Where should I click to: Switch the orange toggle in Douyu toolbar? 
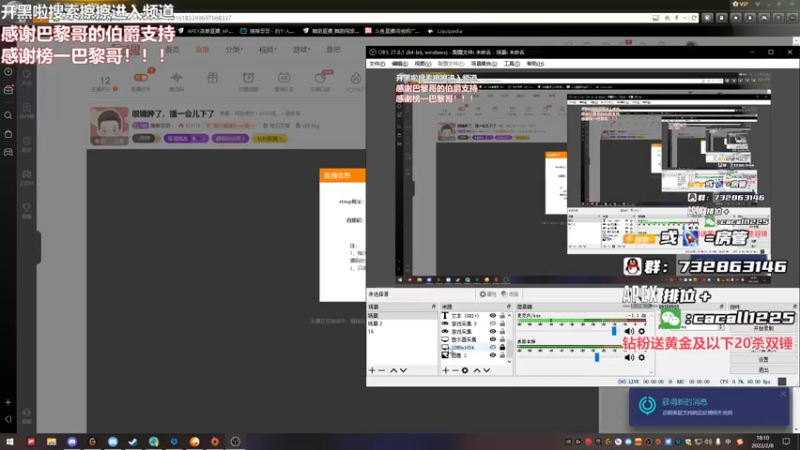[x=140, y=78]
